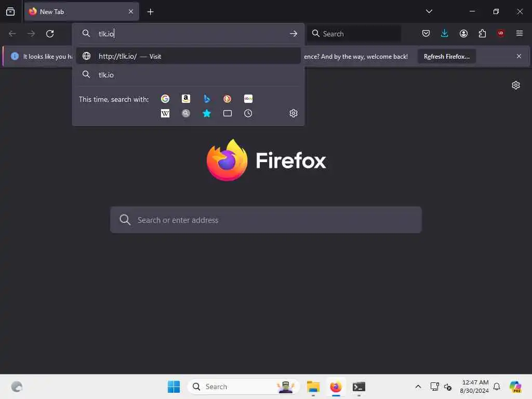This screenshot has width=532, height=399.
Task: Open File Explorer from taskbar
Action: tap(313, 387)
